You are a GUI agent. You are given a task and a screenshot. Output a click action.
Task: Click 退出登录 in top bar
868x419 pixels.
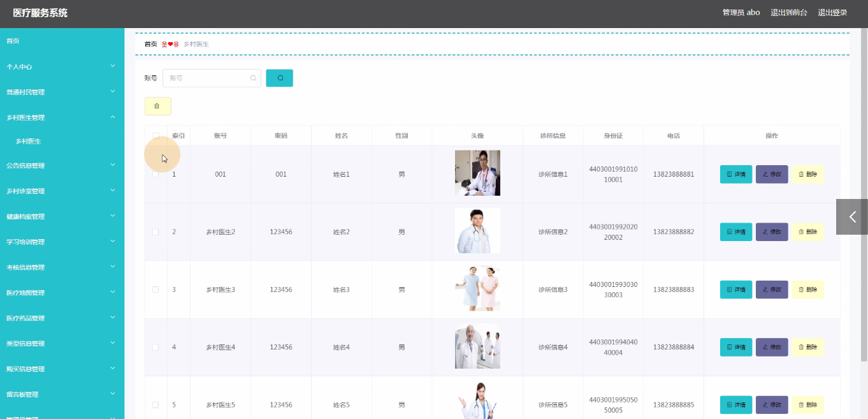click(832, 13)
